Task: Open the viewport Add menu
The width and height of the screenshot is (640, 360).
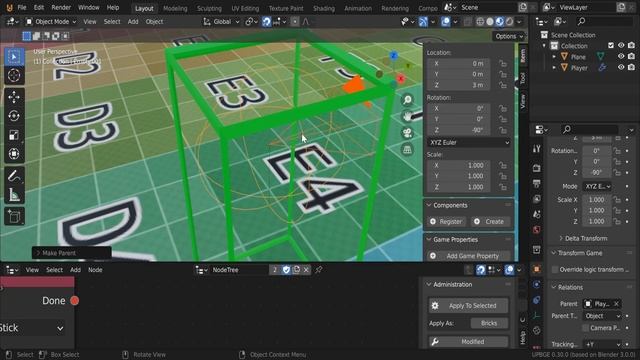Action: (133, 22)
